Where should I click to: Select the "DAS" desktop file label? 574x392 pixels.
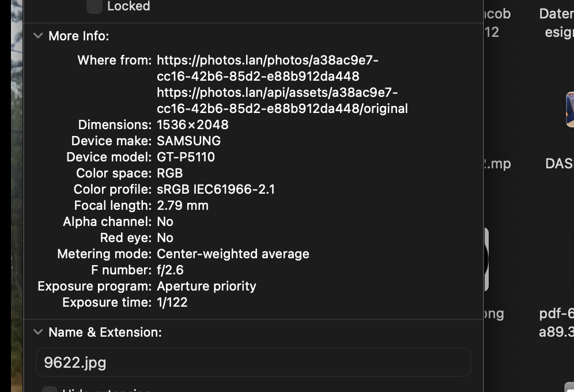(559, 164)
